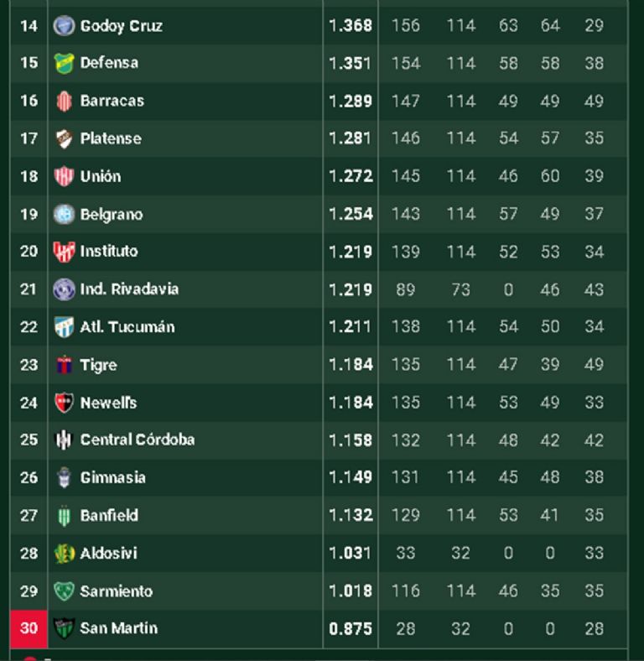Click the Barracas team crest icon
The width and height of the screenshot is (644, 661).
coord(64,101)
